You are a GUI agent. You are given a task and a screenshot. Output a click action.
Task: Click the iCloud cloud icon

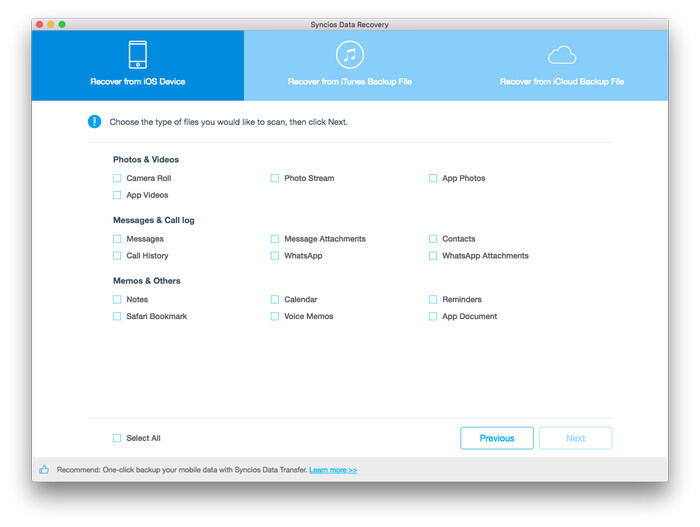point(562,54)
